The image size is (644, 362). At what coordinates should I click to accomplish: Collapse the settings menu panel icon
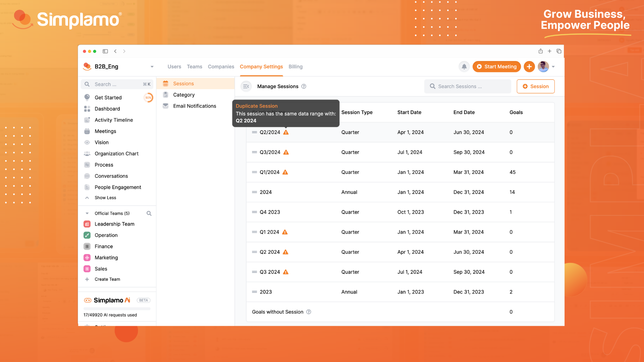click(246, 86)
